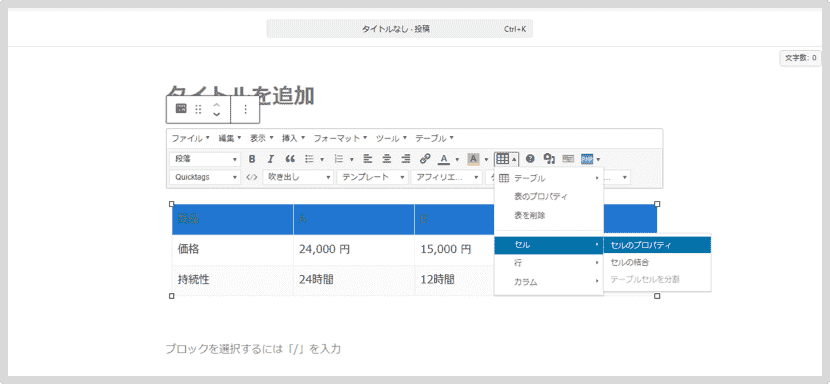
Task: Open the フォーマット menu
Action: click(x=340, y=138)
